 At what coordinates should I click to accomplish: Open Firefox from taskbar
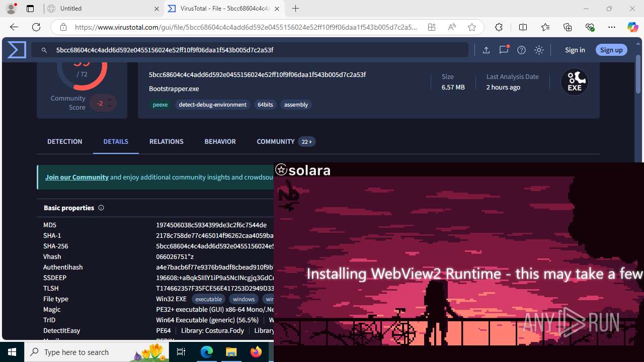coord(256,352)
